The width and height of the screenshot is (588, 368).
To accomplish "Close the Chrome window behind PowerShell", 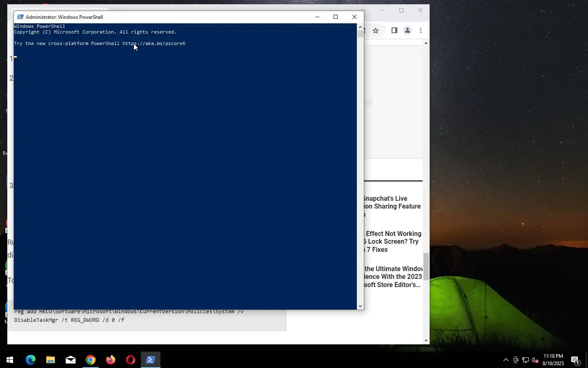I will (x=420, y=10).
